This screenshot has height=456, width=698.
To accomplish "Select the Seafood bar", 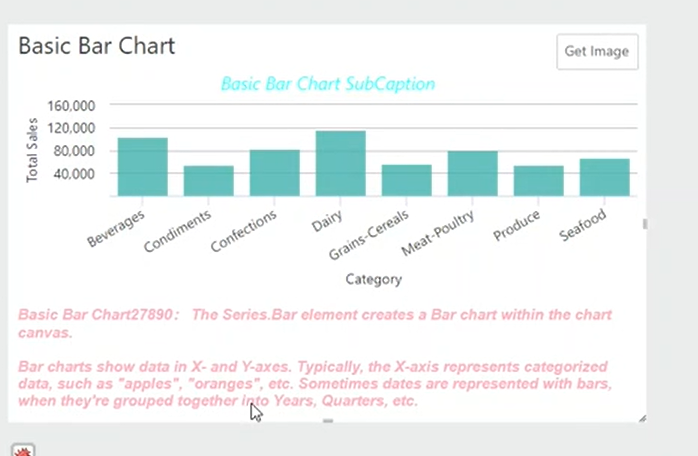I will pos(605,177).
